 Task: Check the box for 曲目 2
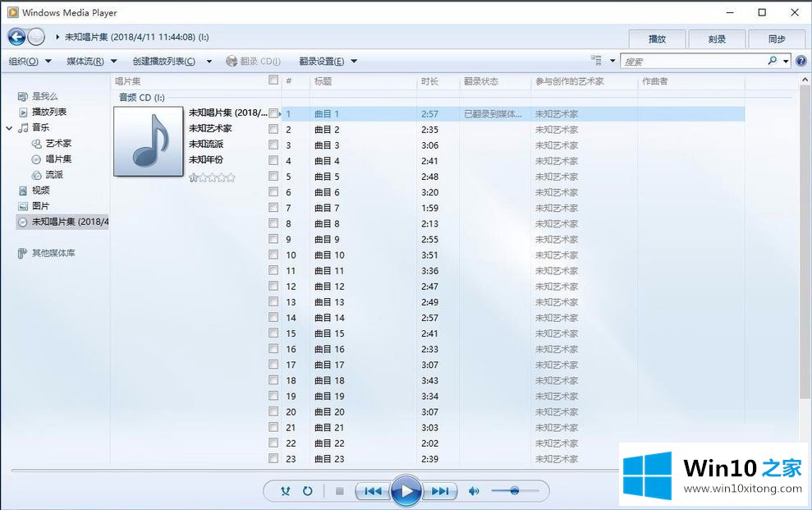pos(273,129)
